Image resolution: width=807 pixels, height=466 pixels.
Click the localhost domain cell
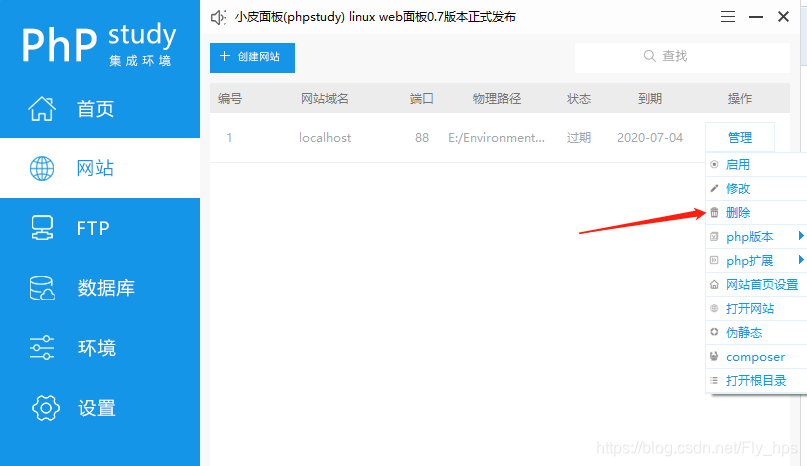[325, 137]
